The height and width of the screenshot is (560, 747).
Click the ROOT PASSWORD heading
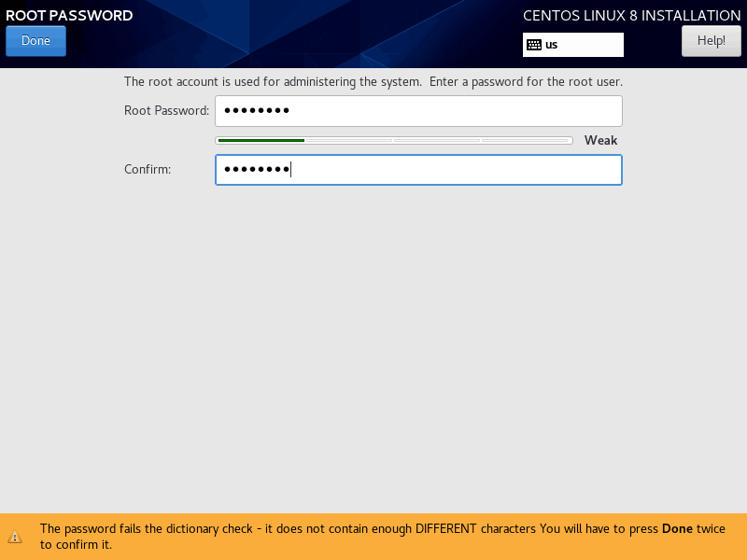[69, 15]
